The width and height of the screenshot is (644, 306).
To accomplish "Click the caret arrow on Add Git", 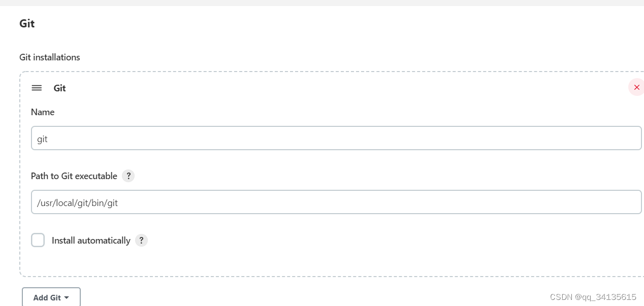I will tap(67, 297).
